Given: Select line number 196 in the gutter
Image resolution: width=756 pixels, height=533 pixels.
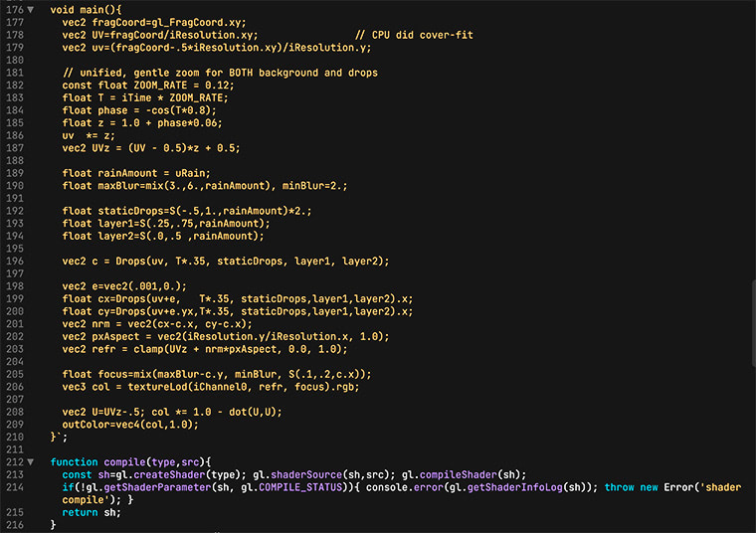Looking at the screenshot, I should (x=13, y=261).
